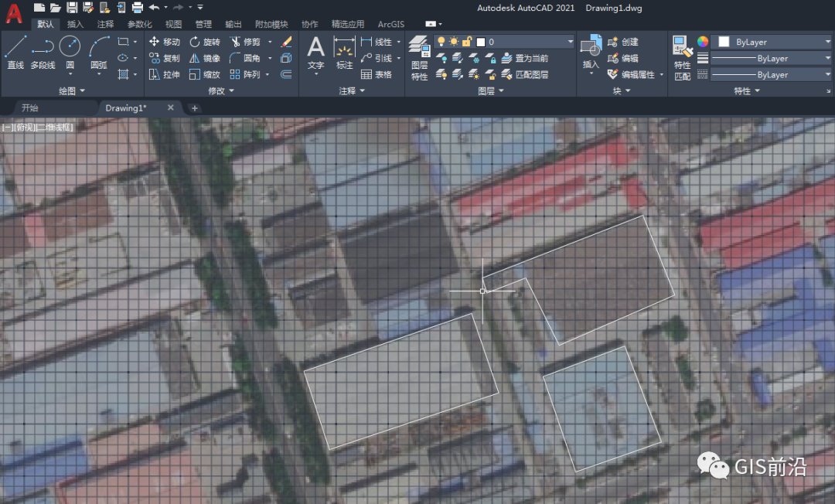Open the Insert (插入) ribbon tab
835x504 pixels.
click(x=76, y=25)
